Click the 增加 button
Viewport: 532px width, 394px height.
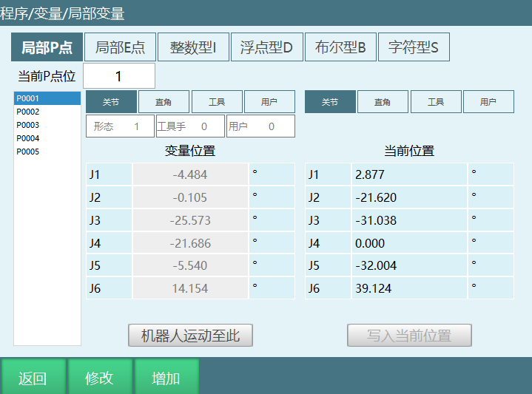166,378
